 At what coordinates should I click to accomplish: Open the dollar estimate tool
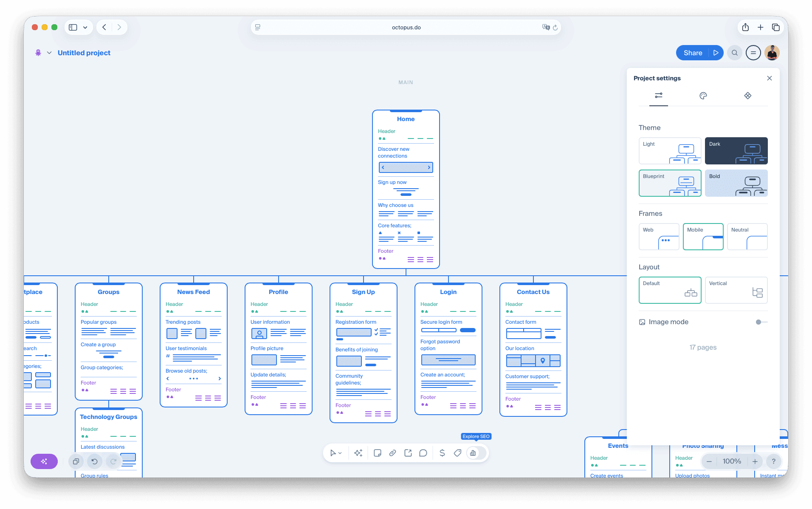click(442, 453)
